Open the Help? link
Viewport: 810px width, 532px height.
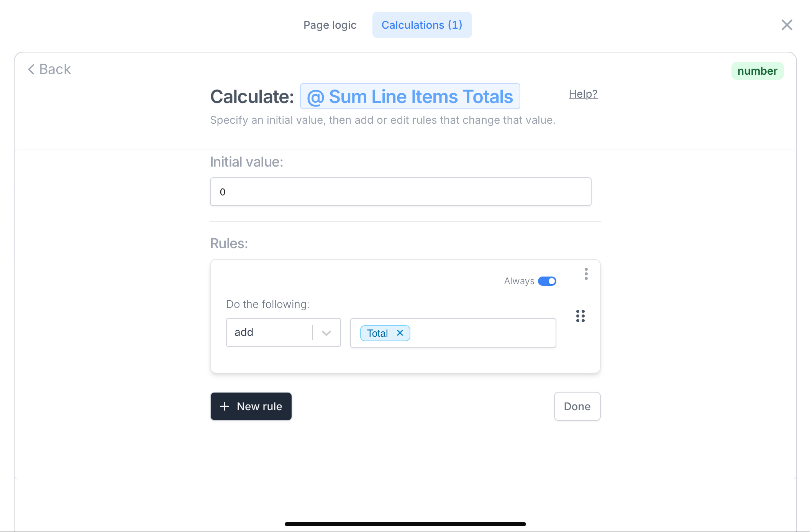pos(583,94)
